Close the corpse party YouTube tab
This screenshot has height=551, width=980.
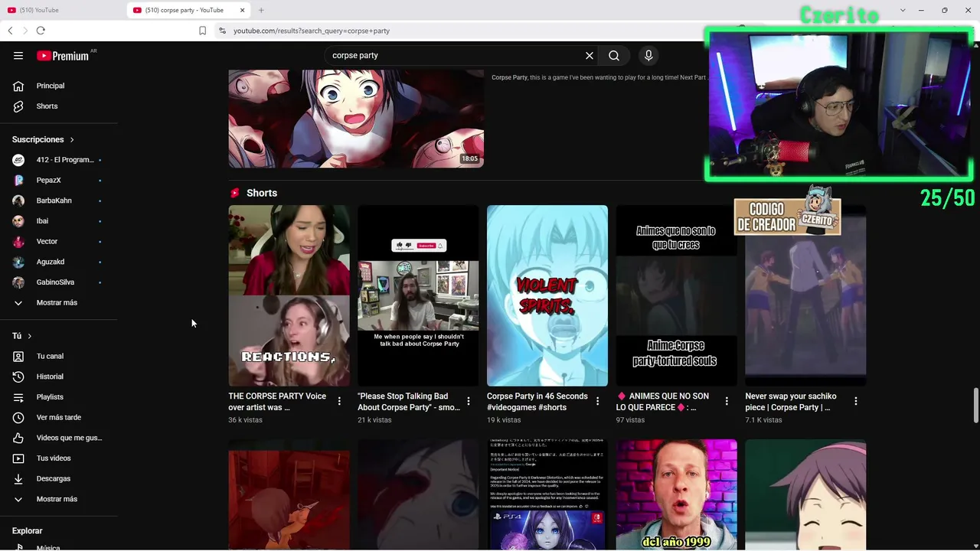[243, 10]
